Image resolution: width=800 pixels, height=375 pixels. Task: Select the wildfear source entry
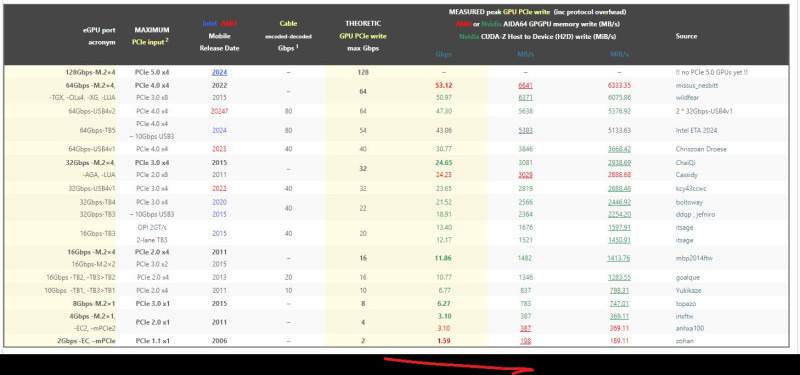687,97
